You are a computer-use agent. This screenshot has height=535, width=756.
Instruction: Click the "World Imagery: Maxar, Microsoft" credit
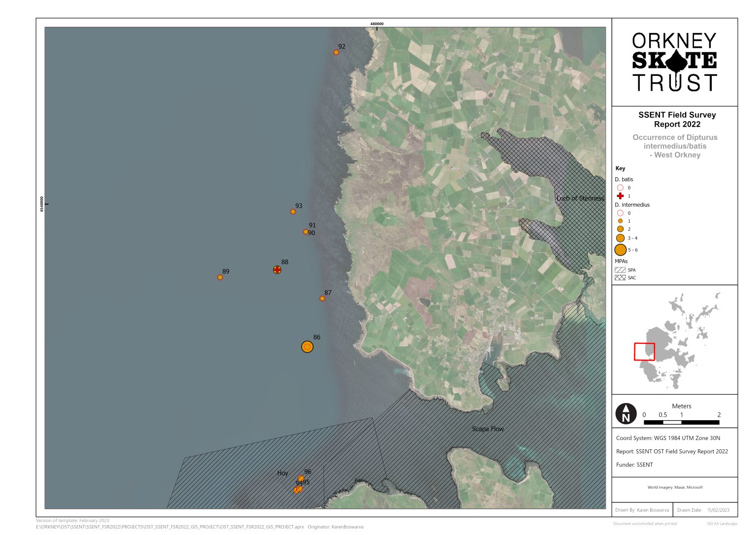pyautogui.click(x=674, y=487)
